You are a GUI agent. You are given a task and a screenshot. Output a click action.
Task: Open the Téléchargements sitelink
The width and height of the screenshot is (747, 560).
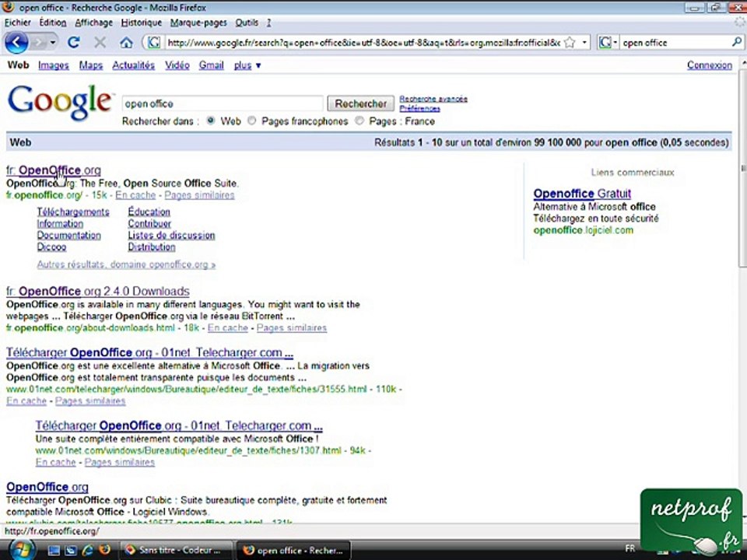(x=73, y=212)
